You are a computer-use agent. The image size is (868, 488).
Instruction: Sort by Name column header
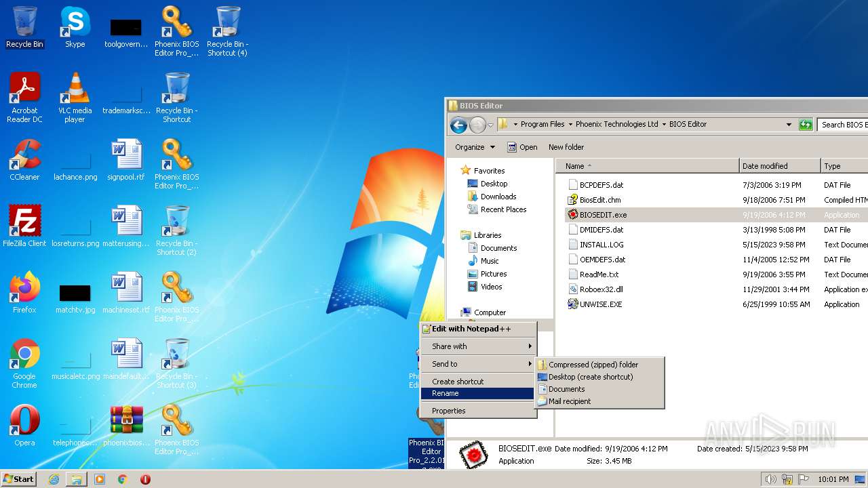648,166
